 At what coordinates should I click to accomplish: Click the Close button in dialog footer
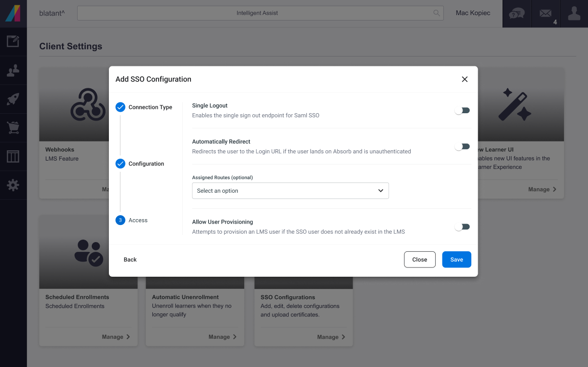click(x=420, y=260)
